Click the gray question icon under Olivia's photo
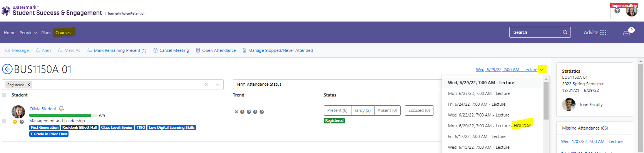 pyautogui.click(x=22, y=121)
